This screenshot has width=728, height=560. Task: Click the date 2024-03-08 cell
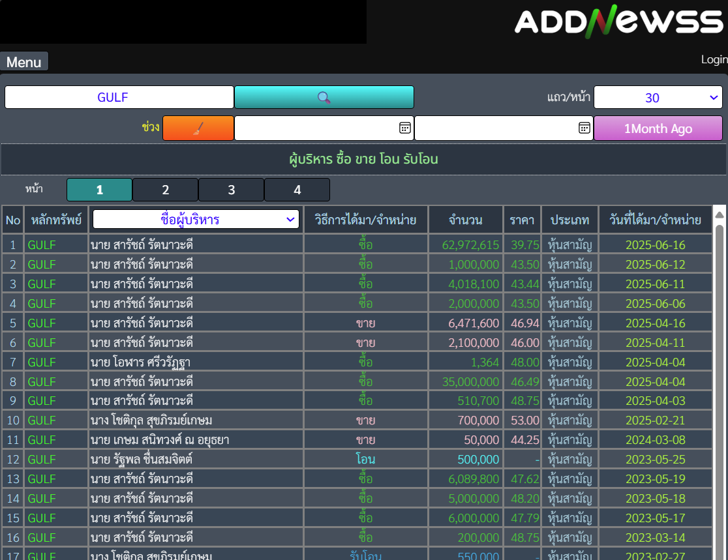655,439
